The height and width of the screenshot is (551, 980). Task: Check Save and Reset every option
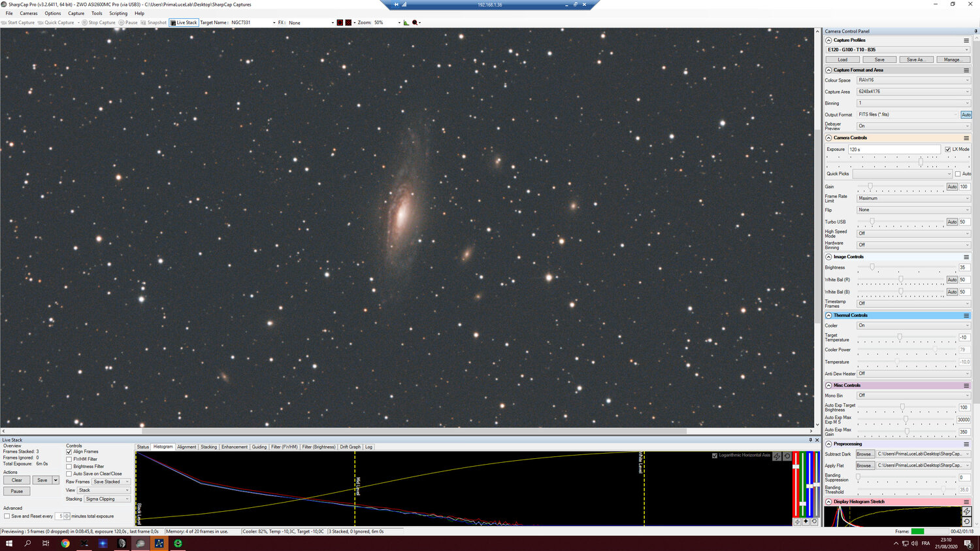[7, 516]
